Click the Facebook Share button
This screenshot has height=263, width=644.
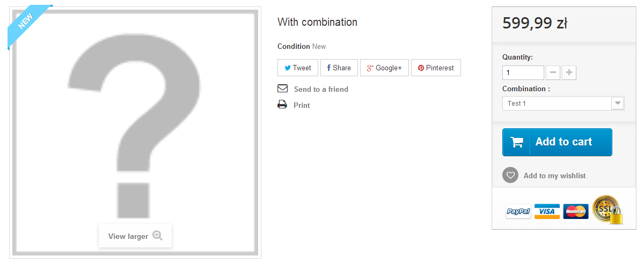coord(339,68)
